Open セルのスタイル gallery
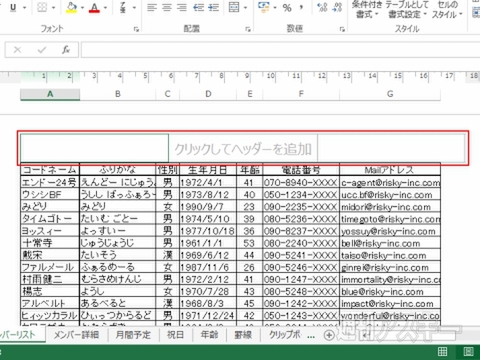The width and height of the screenshot is (480, 360). coord(447,9)
